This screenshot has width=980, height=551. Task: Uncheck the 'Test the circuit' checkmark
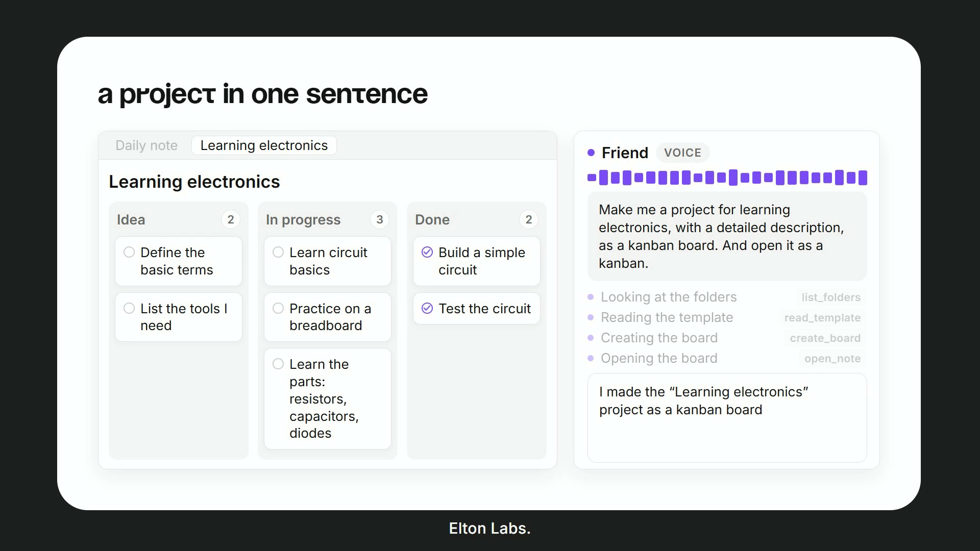[427, 308]
